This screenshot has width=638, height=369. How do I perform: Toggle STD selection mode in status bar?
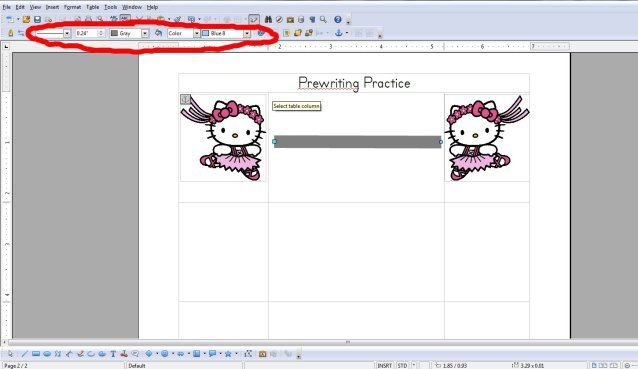click(x=402, y=365)
